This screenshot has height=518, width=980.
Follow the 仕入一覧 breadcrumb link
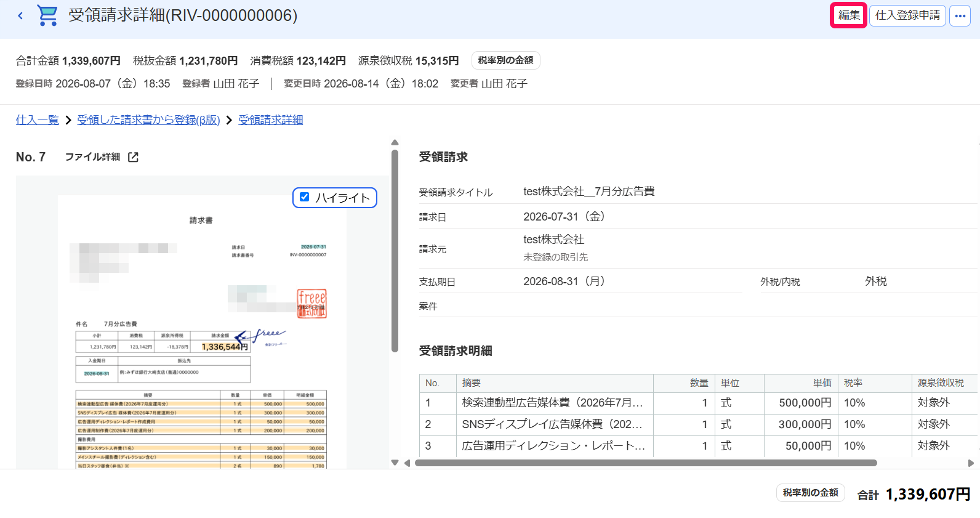click(x=38, y=120)
